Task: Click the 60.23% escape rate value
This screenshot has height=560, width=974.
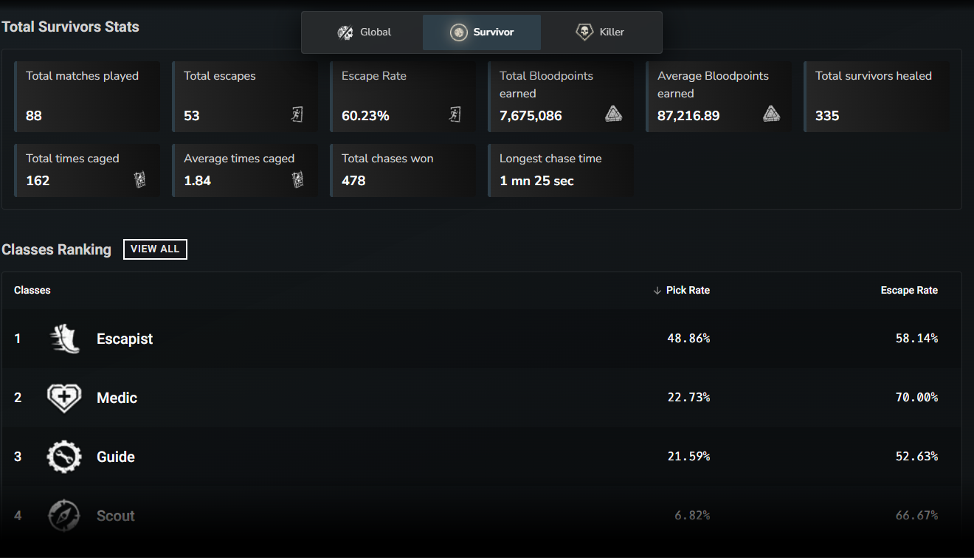Action: coord(365,116)
